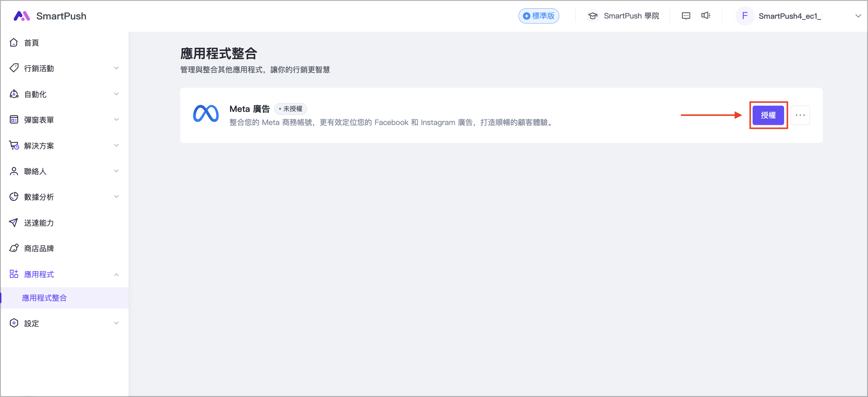Select the 應用程式整合 submenu item
The width and height of the screenshot is (868, 397).
click(45, 298)
